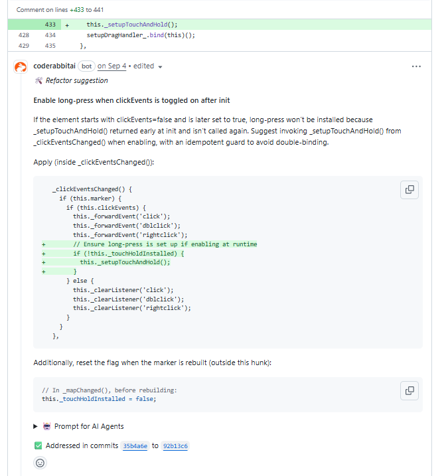Screen dimensions: 448x476
Task: Click the robot icon beside Prompt for AI Agents
Action: (x=46, y=426)
